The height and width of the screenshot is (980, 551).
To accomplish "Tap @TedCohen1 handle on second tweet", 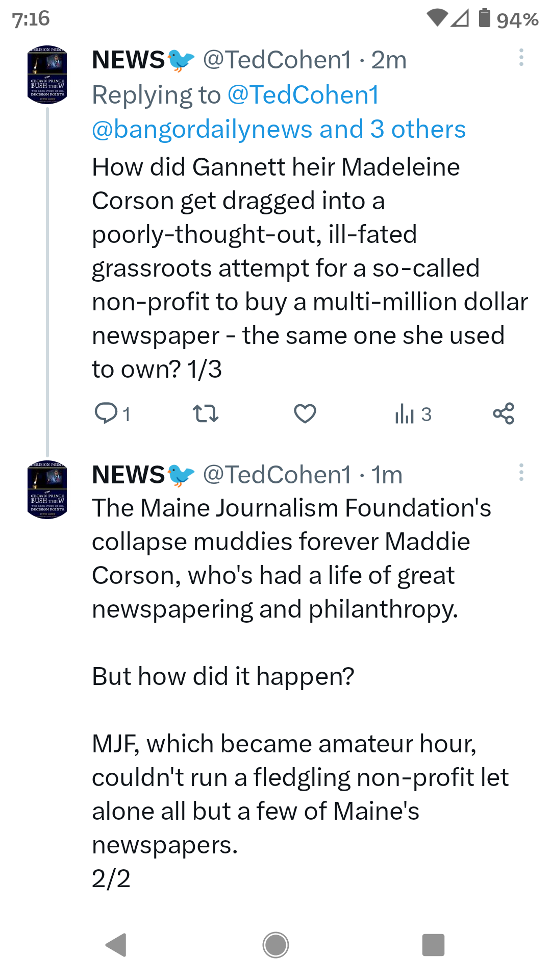I will click(x=277, y=475).
